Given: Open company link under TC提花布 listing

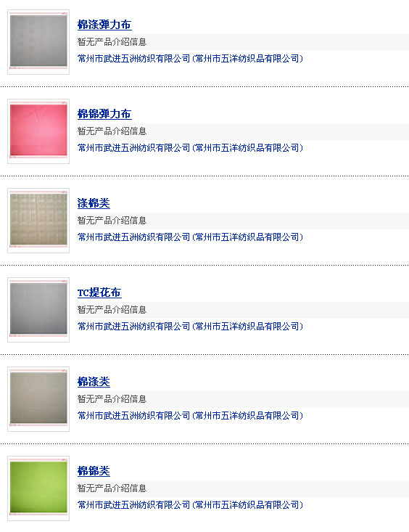Looking at the screenshot, I should coord(190,327).
